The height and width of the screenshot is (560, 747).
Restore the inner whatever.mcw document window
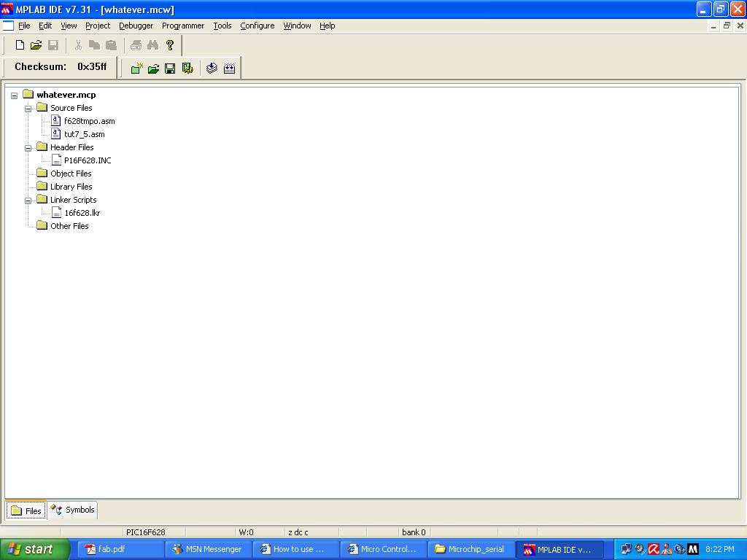(x=727, y=26)
